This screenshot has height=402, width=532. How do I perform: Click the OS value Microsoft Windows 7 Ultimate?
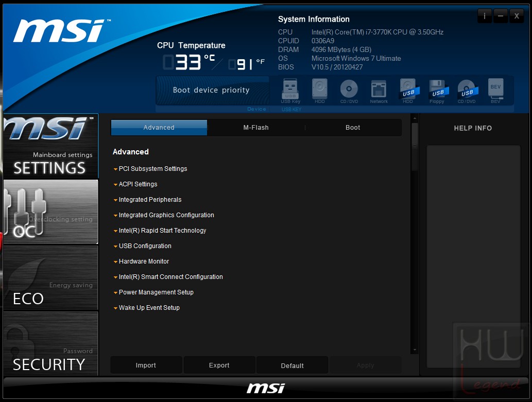(x=356, y=58)
